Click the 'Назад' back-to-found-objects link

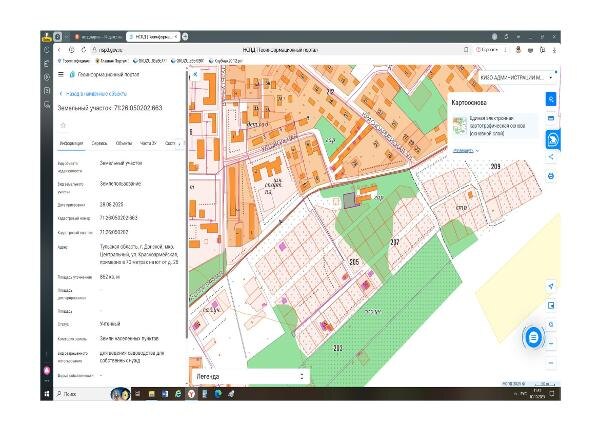point(93,94)
